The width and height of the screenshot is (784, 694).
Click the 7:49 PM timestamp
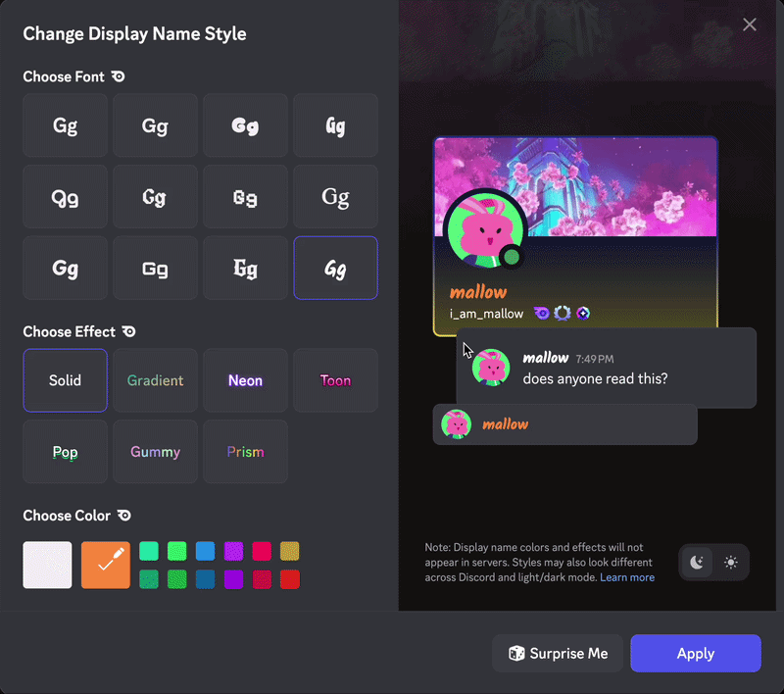pyautogui.click(x=595, y=359)
